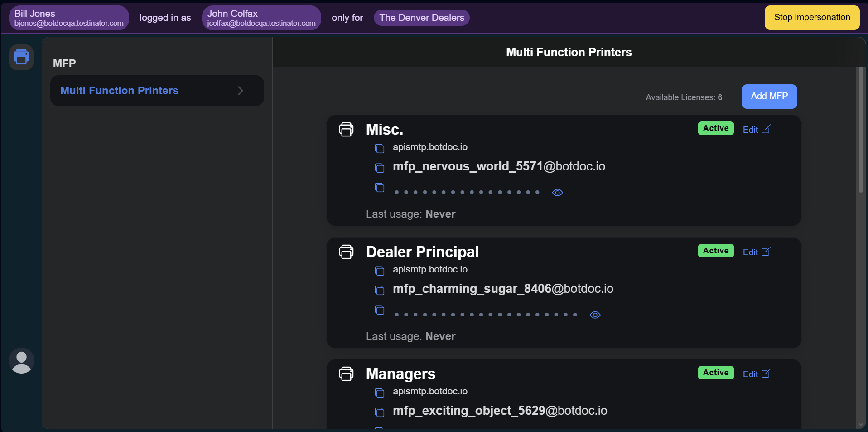Reveal the Misc. printer password
The height and width of the screenshot is (432, 868).
point(557,193)
